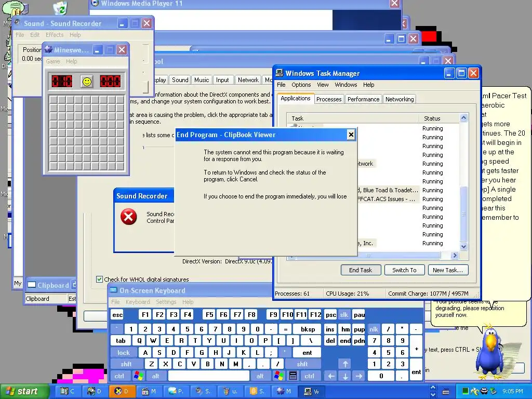Click the esc key on On-Screen Keyboard

click(x=117, y=314)
